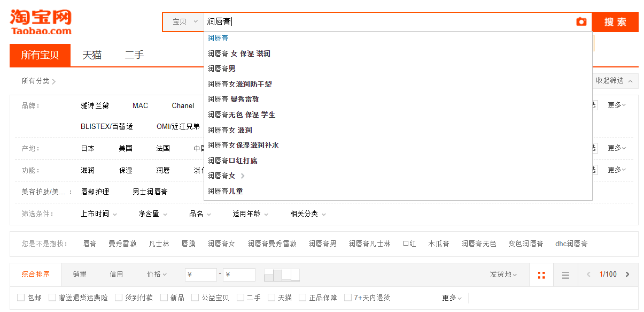Image resolution: width=644 pixels, height=312 pixels.
Task: Go to next results page arrow
Action: (x=627, y=275)
